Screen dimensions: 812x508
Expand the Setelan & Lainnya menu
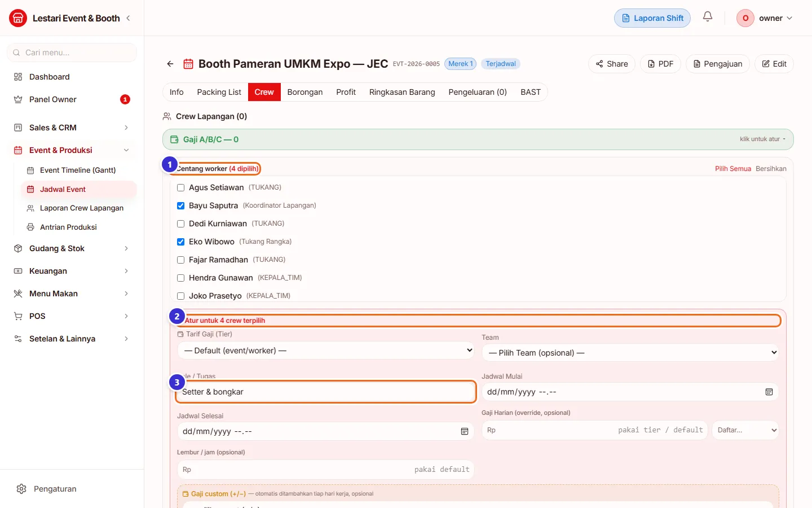coord(72,339)
